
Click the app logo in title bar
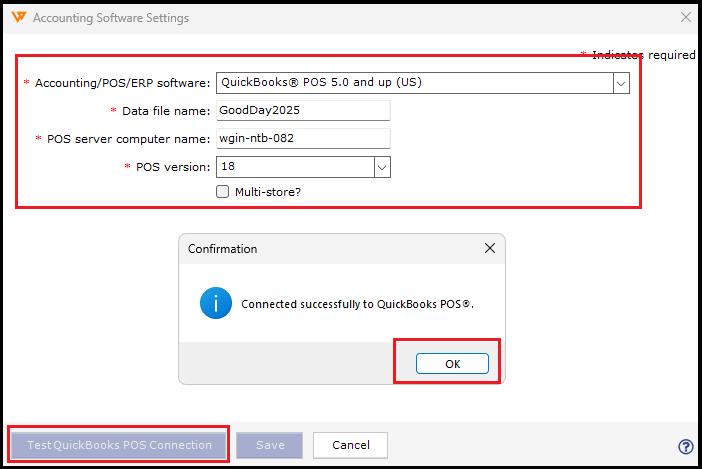tap(18, 17)
